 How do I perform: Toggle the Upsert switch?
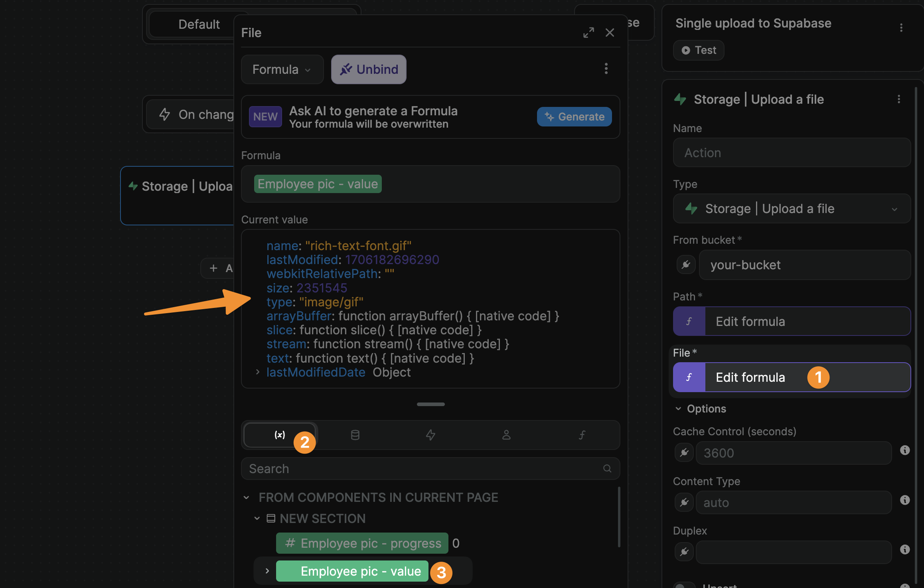(x=684, y=585)
